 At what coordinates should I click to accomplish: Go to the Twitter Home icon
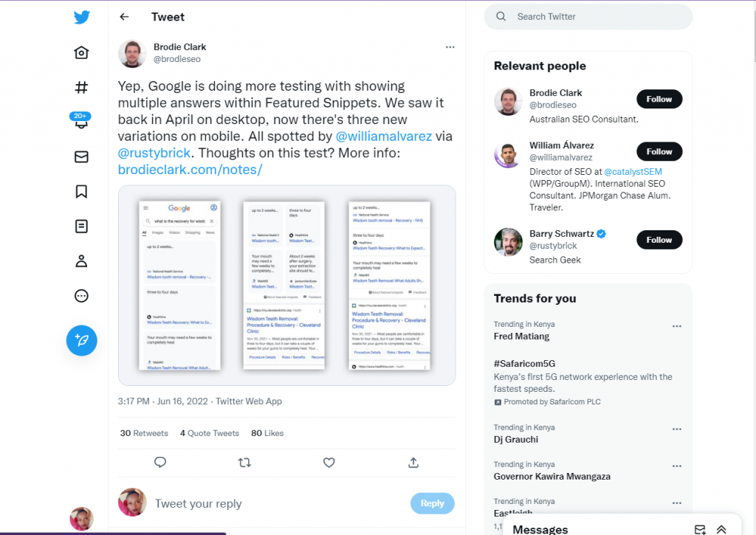tap(81, 52)
